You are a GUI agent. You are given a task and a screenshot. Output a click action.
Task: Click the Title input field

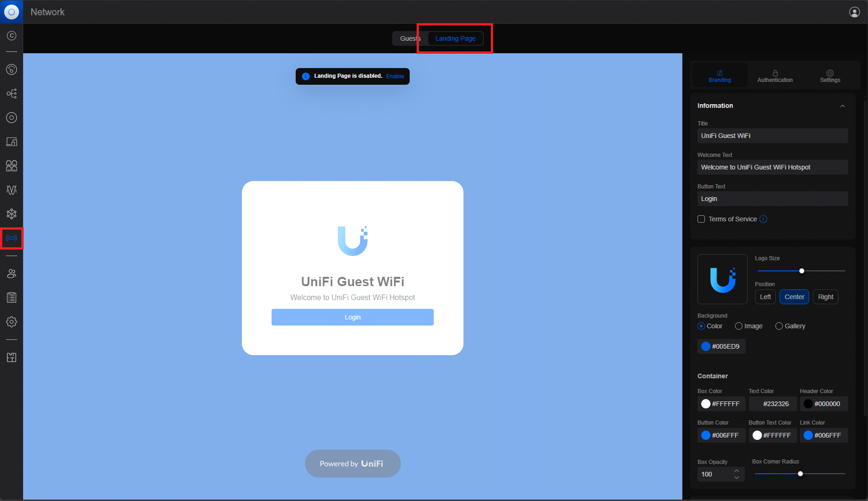pos(773,136)
